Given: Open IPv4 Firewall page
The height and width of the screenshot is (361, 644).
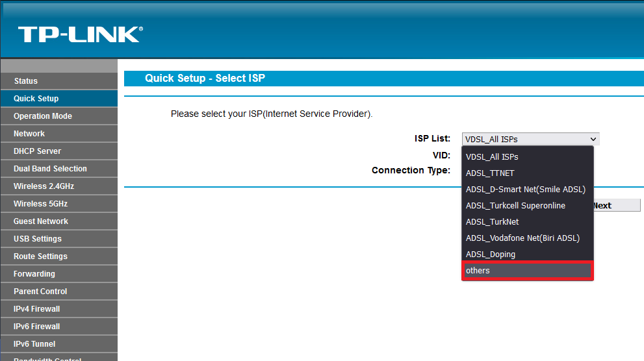Looking at the screenshot, I should 59,309.
